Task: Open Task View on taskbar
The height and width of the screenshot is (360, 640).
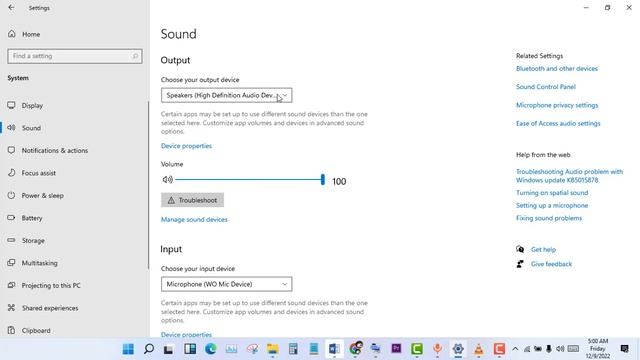Action: [168, 349]
